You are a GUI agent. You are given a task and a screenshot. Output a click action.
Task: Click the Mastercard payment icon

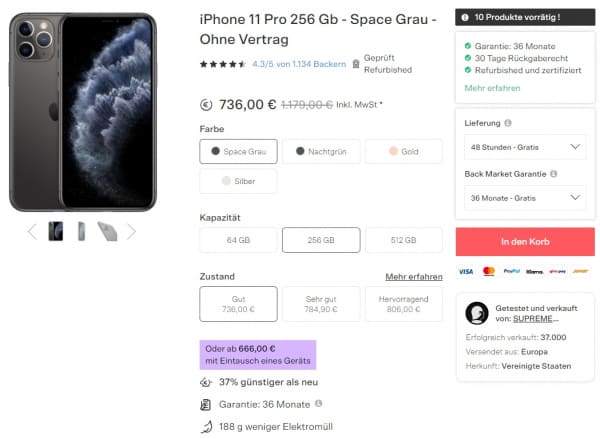pos(488,271)
